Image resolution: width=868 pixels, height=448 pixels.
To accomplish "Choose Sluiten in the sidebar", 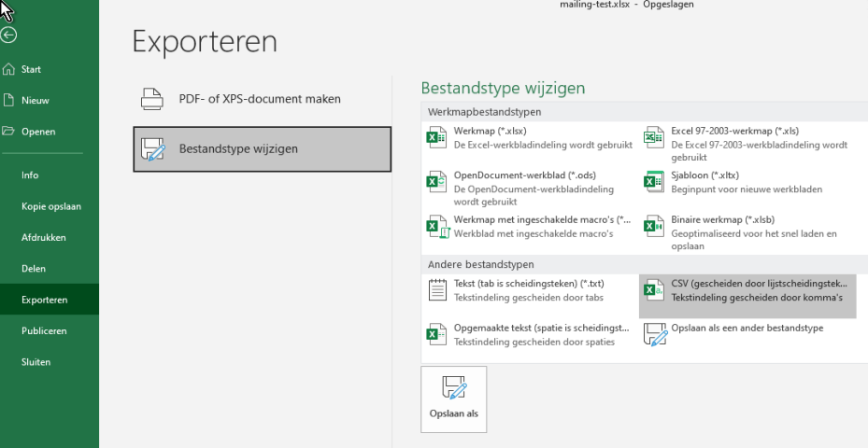I will (50, 362).
